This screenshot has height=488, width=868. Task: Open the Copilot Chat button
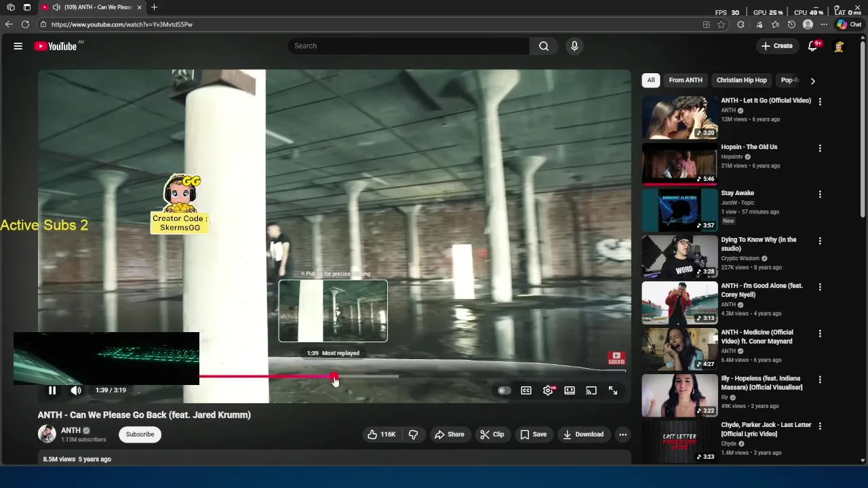click(x=849, y=24)
